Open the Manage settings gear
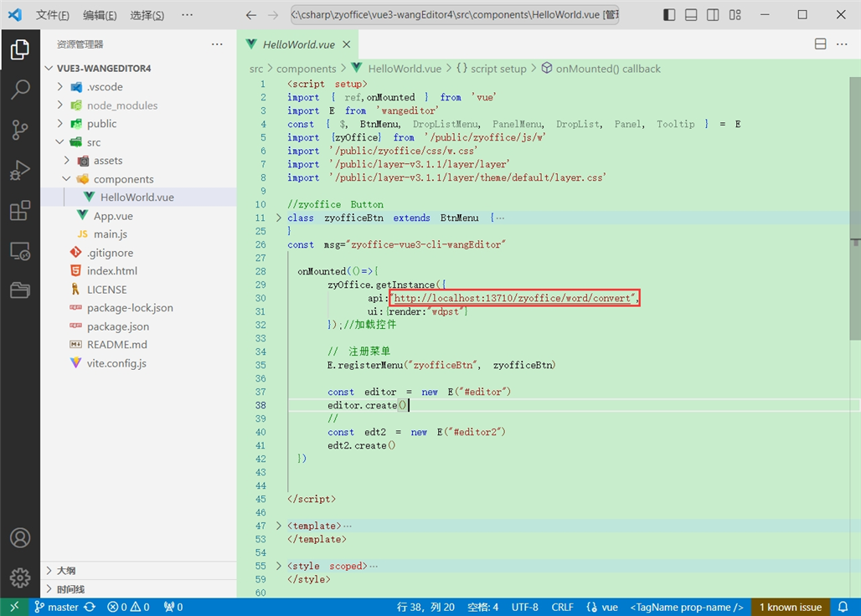The height and width of the screenshot is (616, 861). [20, 577]
